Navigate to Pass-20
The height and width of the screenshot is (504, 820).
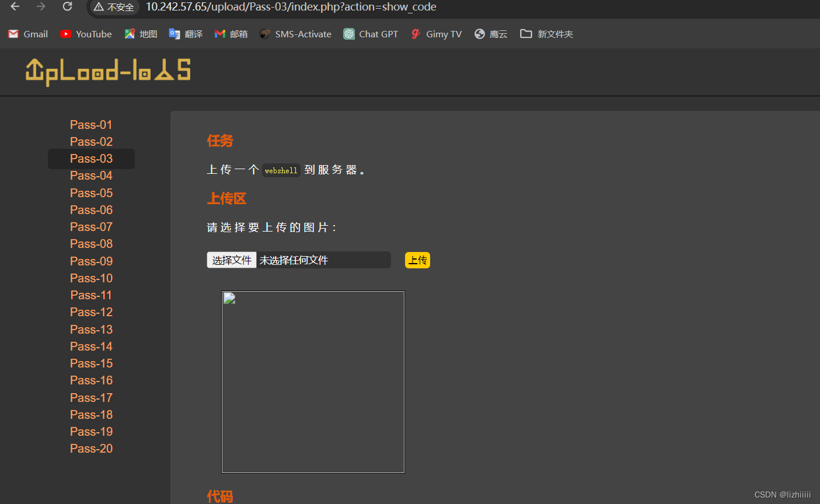(91, 449)
